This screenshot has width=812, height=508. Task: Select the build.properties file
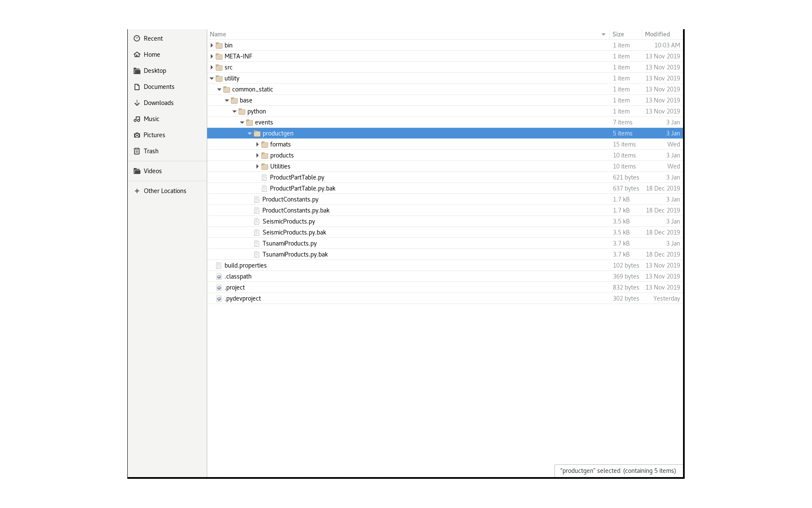point(245,265)
